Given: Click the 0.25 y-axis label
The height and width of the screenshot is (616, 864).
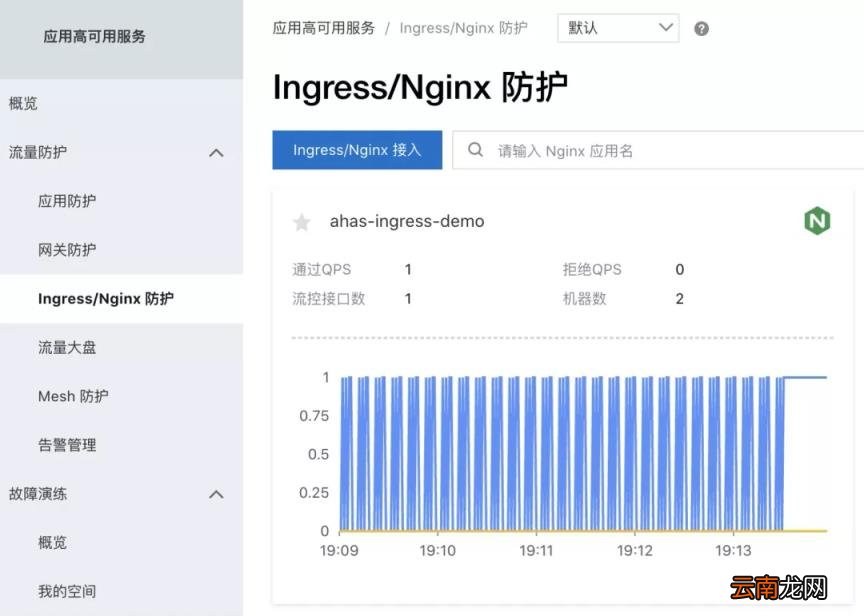Looking at the screenshot, I should tap(314, 493).
